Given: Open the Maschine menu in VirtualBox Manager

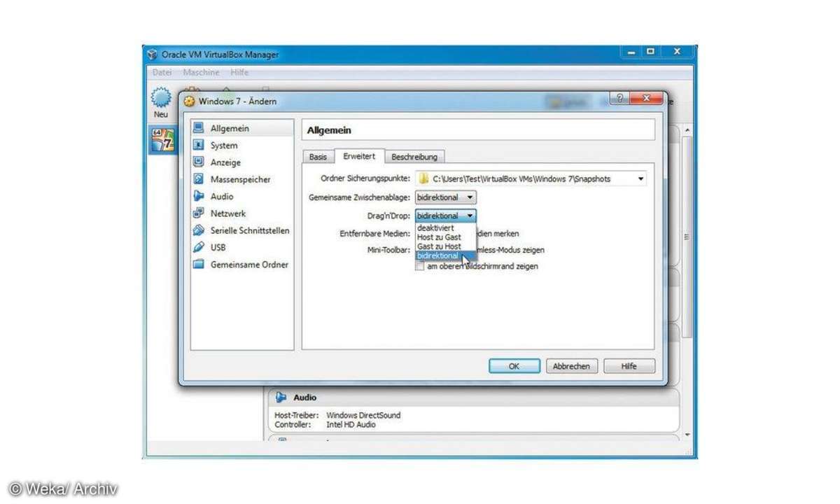Looking at the screenshot, I should [x=201, y=72].
